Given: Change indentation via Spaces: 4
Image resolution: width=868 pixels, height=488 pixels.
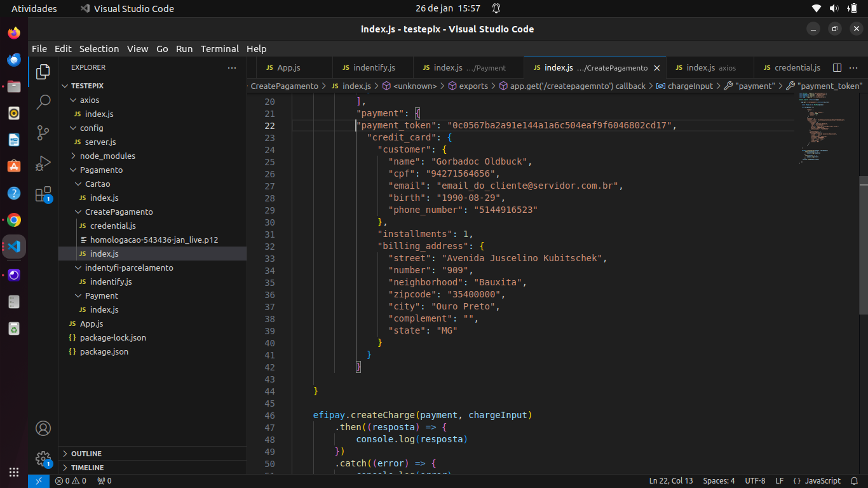Looking at the screenshot, I should tap(719, 481).
